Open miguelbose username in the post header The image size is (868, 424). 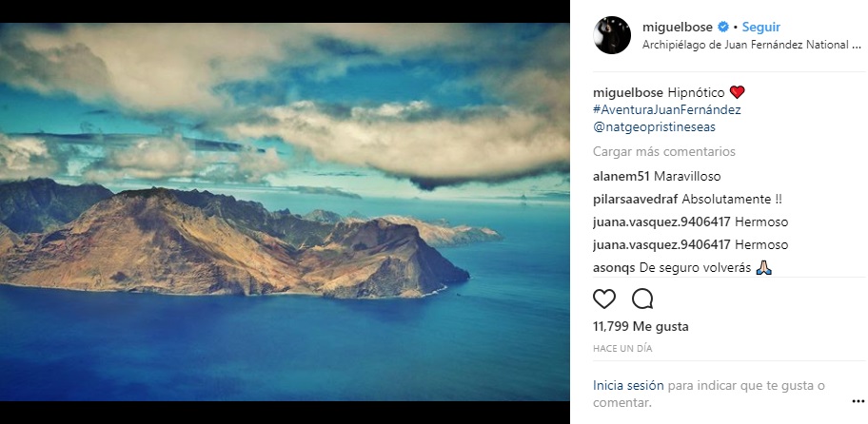(677, 27)
